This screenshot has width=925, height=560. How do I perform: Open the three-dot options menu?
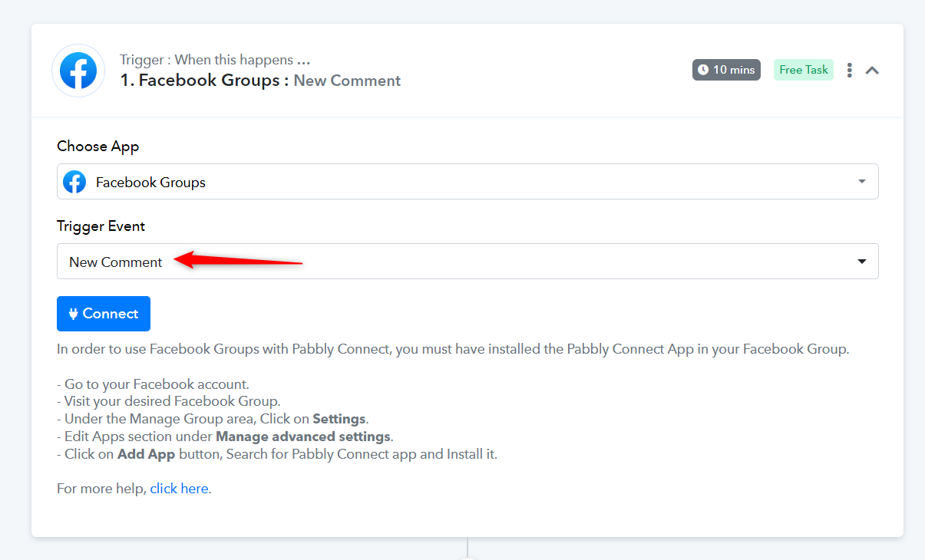(x=849, y=70)
